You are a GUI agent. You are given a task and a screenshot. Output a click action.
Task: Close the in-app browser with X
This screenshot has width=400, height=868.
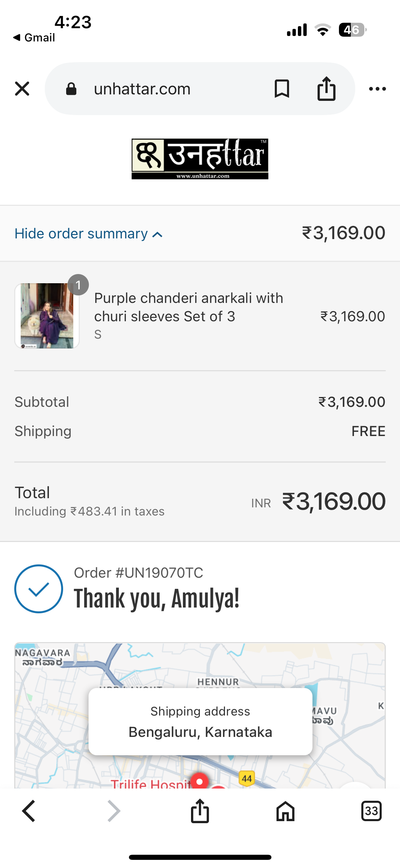22,89
